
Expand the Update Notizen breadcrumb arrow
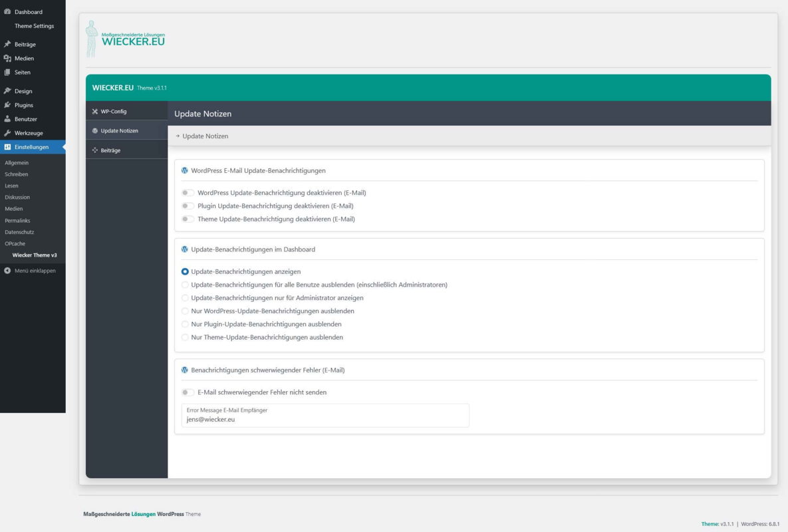178,136
